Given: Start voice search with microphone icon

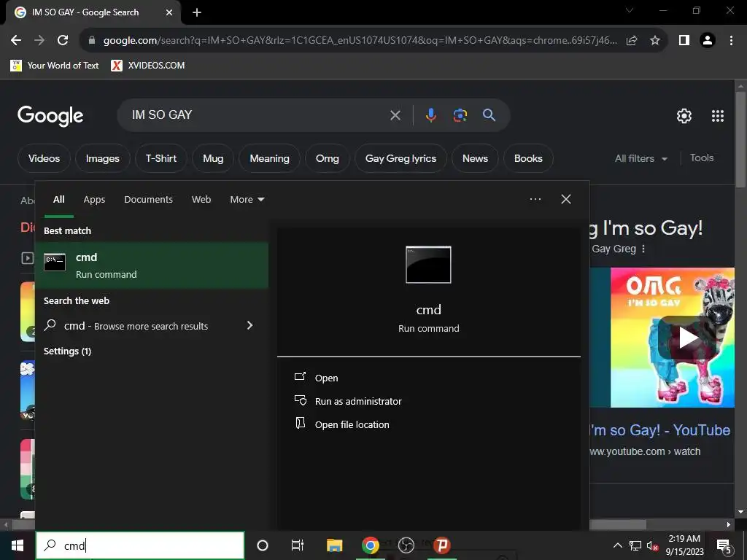Looking at the screenshot, I should click(x=430, y=115).
